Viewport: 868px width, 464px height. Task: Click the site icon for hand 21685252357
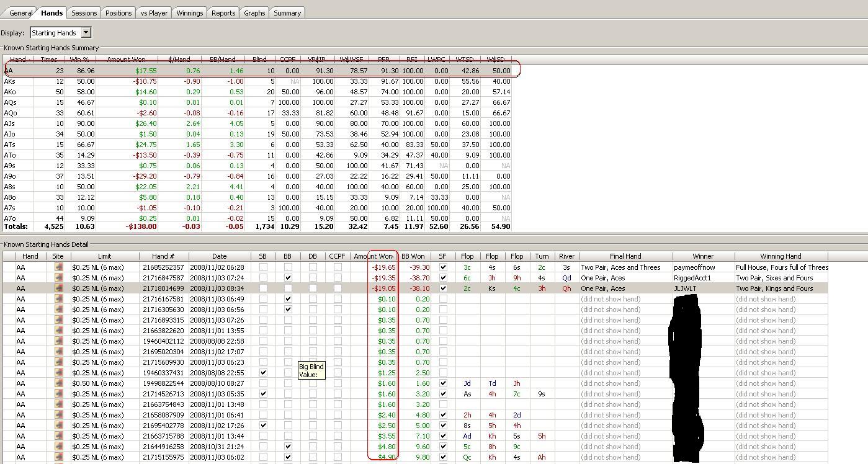pyautogui.click(x=59, y=267)
